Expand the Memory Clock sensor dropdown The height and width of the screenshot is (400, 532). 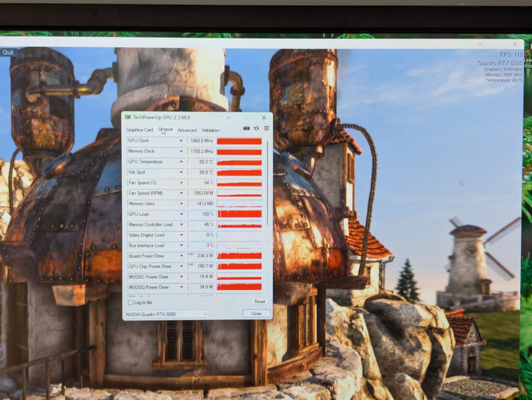click(181, 151)
